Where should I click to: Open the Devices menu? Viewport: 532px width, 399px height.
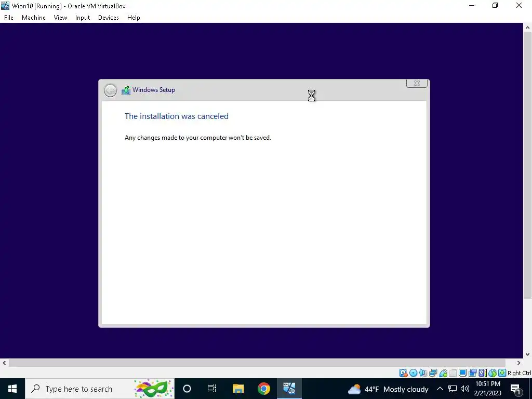point(108,18)
